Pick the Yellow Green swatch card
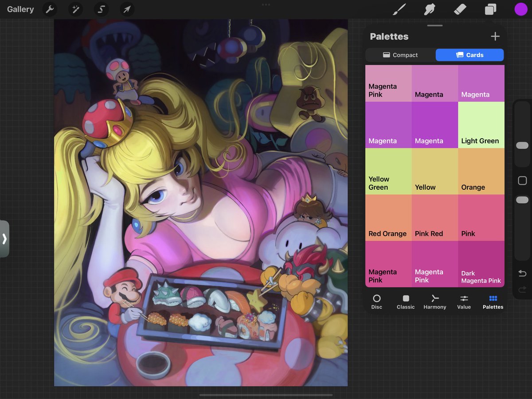 tap(388, 171)
